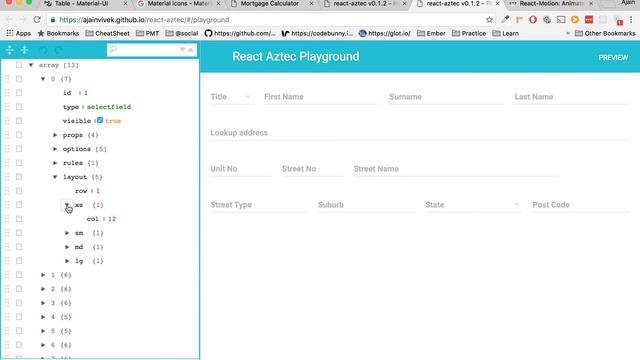Click the col value 12
This screenshot has height=360, width=640.
coord(112,219)
